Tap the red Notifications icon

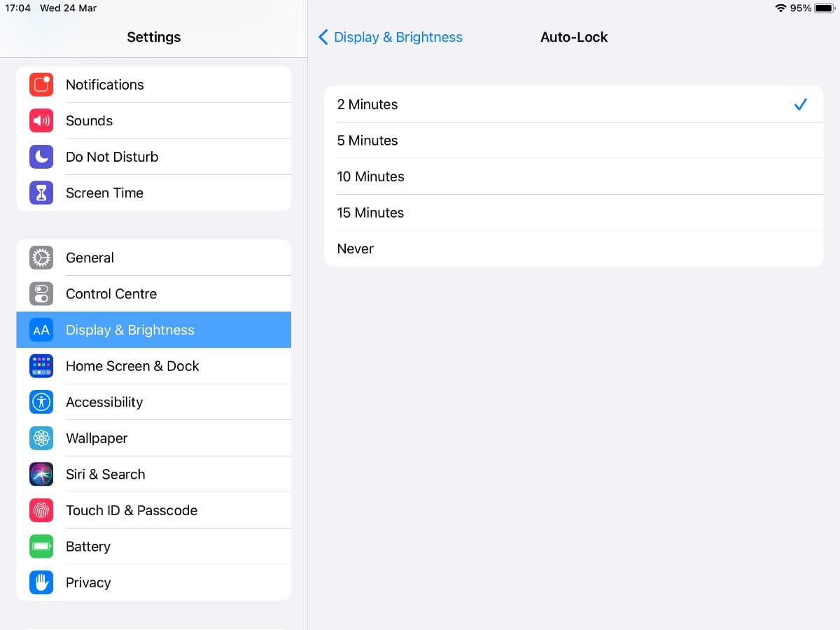pyautogui.click(x=41, y=85)
